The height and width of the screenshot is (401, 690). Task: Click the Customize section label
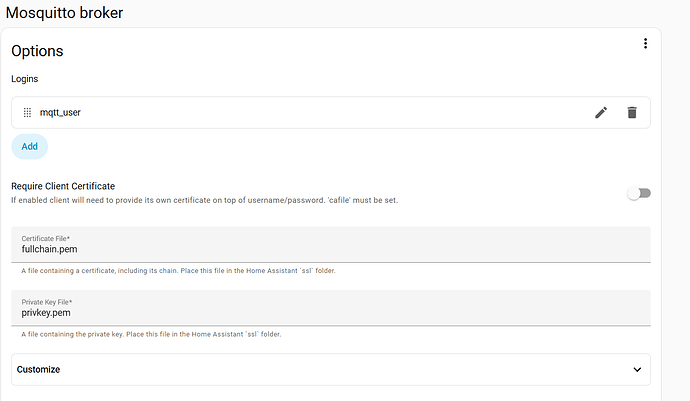(x=38, y=369)
